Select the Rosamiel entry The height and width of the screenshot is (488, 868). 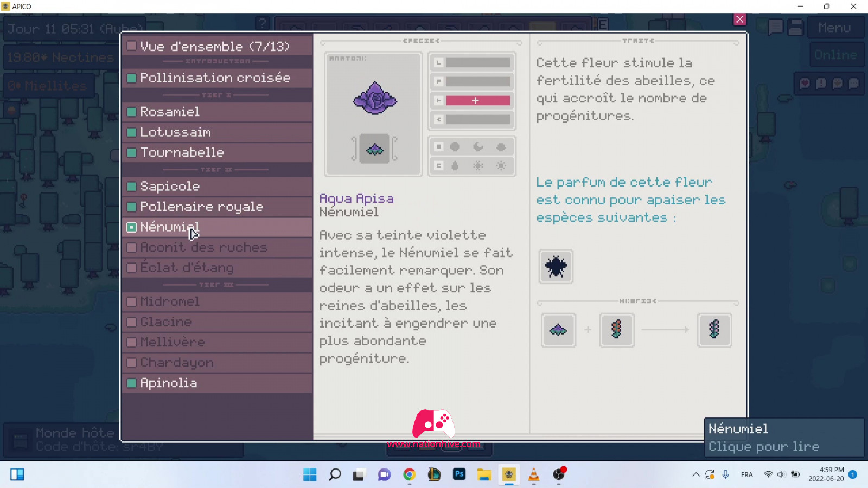click(217, 112)
